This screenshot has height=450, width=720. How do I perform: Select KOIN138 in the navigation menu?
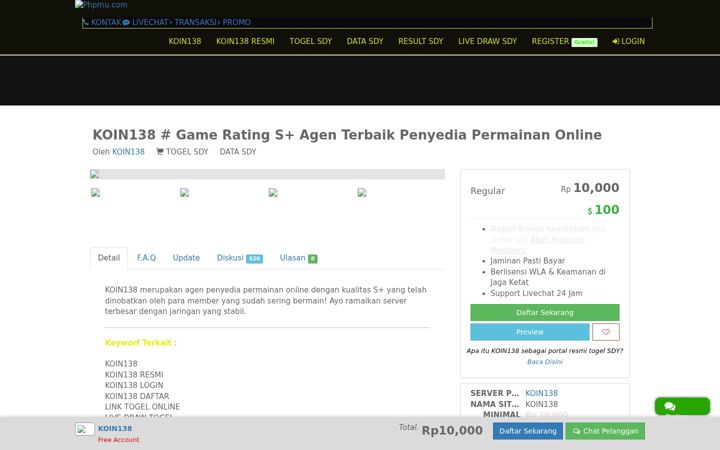(x=185, y=41)
